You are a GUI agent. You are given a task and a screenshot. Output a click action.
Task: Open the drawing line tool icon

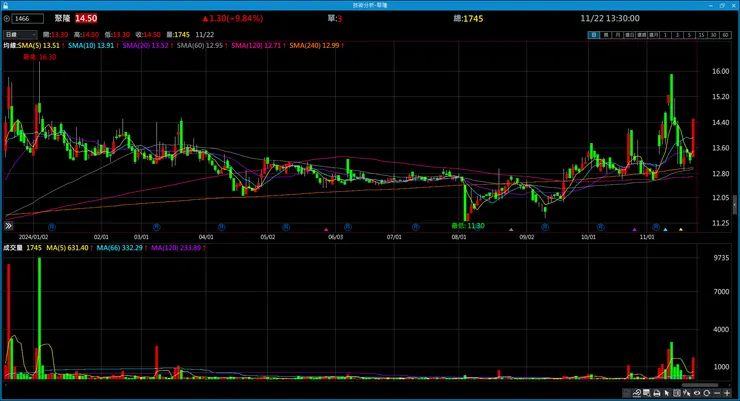pyautogui.click(x=637, y=393)
